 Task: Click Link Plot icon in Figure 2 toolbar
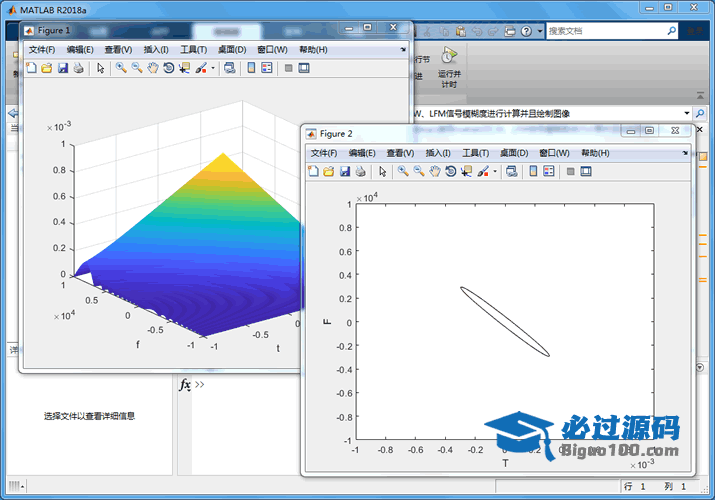click(x=512, y=171)
